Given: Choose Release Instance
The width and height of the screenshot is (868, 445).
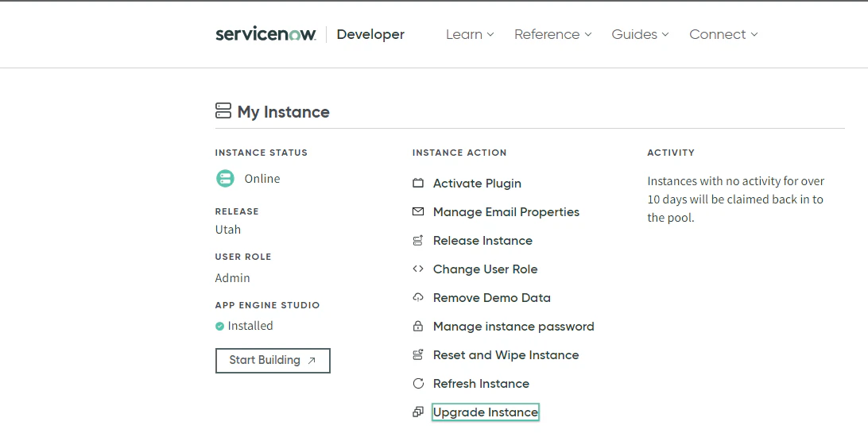Looking at the screenshot, I should pos(482,241).
